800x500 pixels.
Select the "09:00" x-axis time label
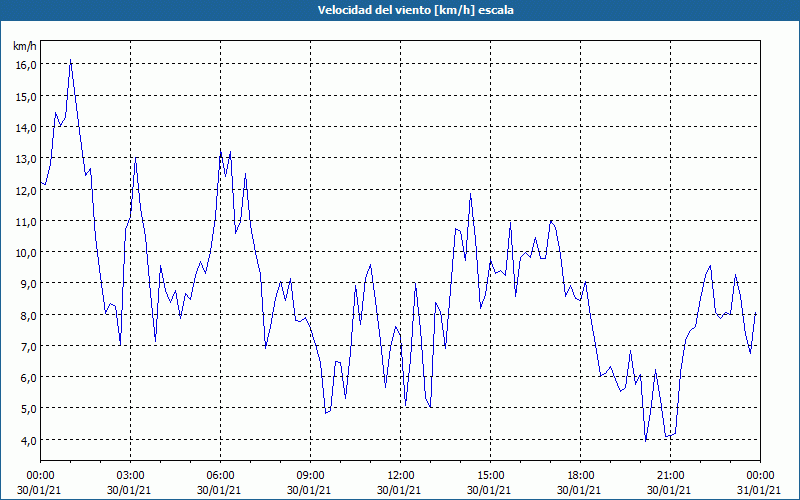pyautogui.click(x=310, y=475)
